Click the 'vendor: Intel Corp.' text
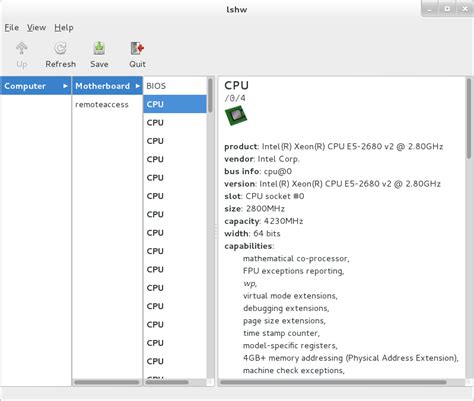Image resolution: width=474 pixels, height=401 pixels. [262, 159]
